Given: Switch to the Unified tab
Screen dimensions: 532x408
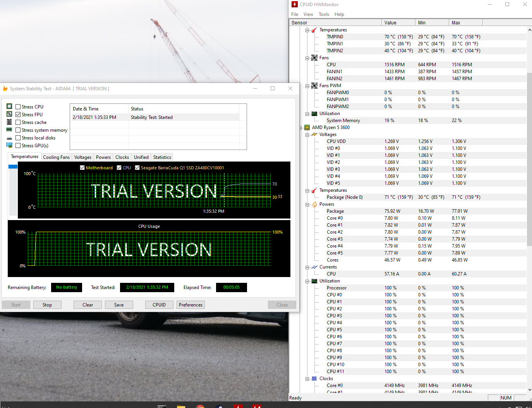Looking at the screenshot, I should click(141, 157).
